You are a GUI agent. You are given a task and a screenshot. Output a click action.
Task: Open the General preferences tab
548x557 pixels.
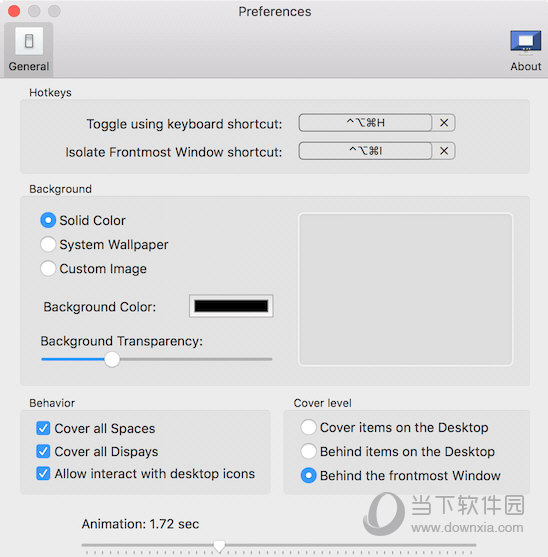coord(29,49)
